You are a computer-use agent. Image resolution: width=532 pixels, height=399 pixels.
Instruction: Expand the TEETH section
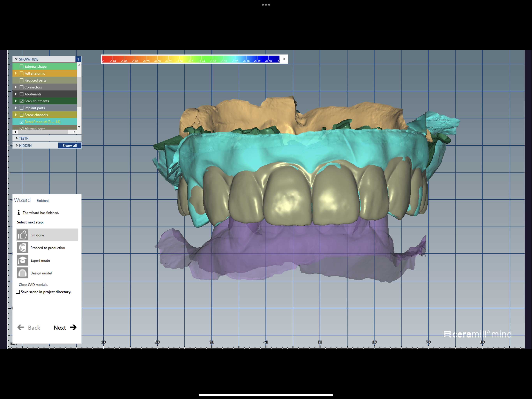(x=17, y=138)
